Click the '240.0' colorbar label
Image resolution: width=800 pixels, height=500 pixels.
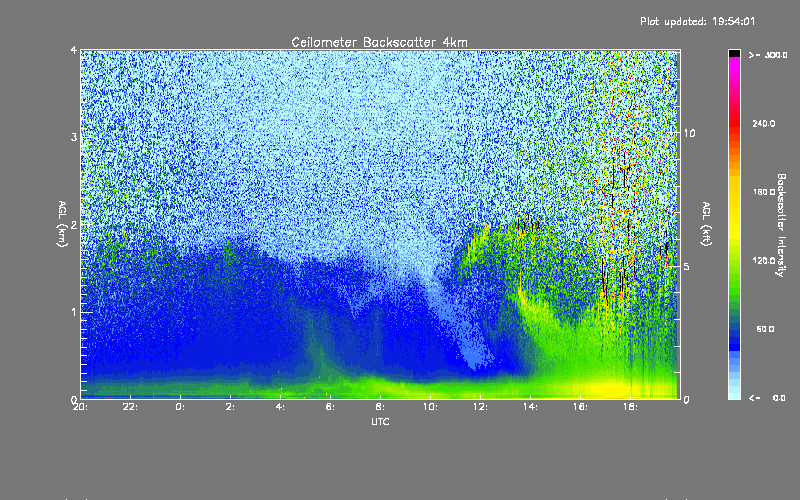point(764,123)
